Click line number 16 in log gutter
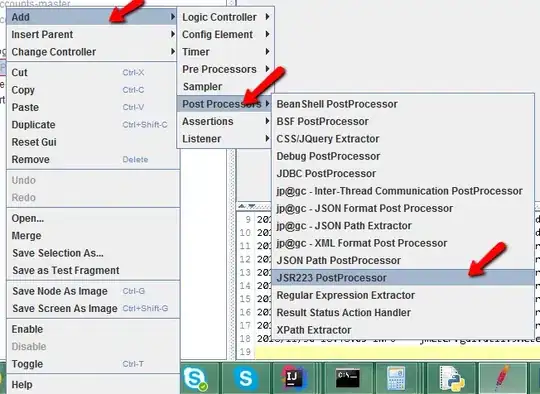Image resolution: width=540 pixels, height=394 pixels. click(245, 312)
